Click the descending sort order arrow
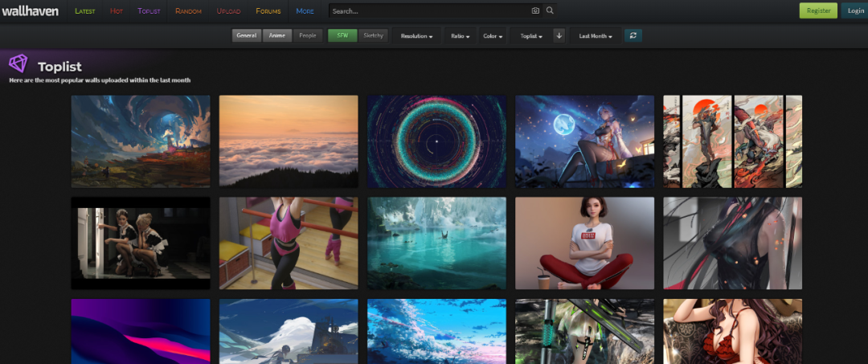 (x=559, y=36)
